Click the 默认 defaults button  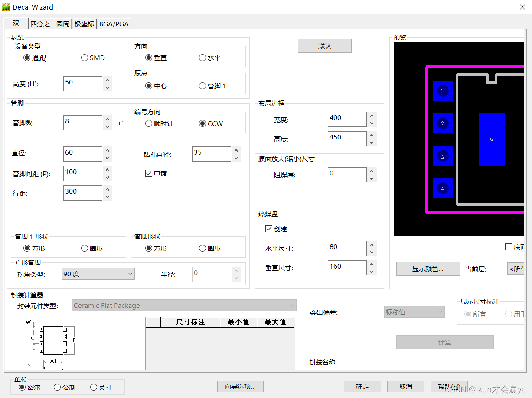324,45
